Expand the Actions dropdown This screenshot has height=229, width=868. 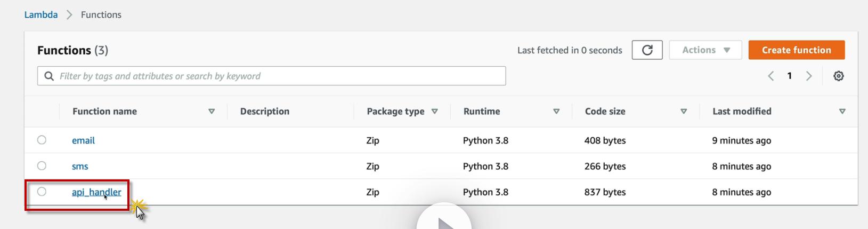[x=705, y=50]
